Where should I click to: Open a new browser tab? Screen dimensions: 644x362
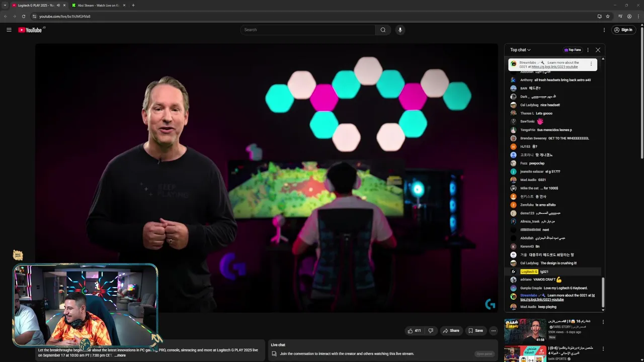tap(133, 5)
